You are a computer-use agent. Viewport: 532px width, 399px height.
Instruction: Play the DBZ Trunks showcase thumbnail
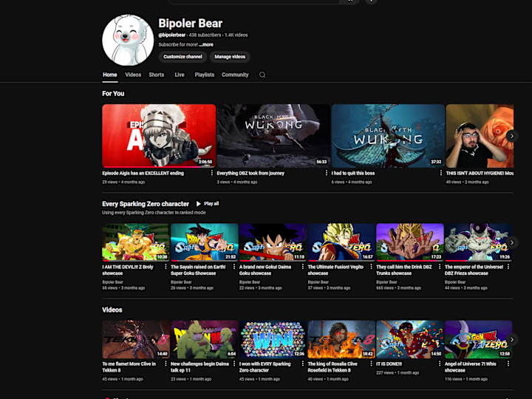tap(410, 242)
